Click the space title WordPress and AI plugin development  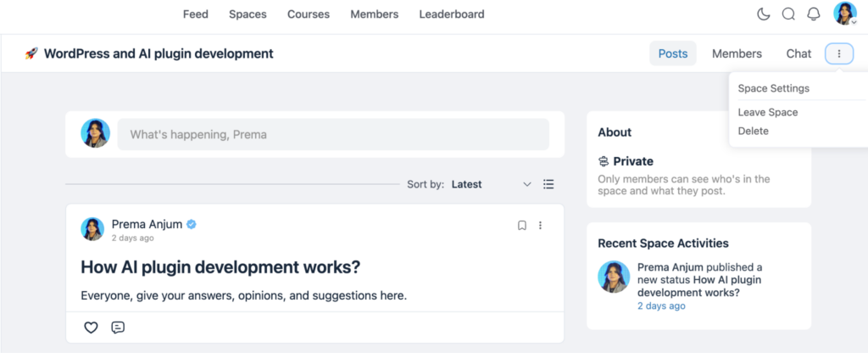point(159,53)
